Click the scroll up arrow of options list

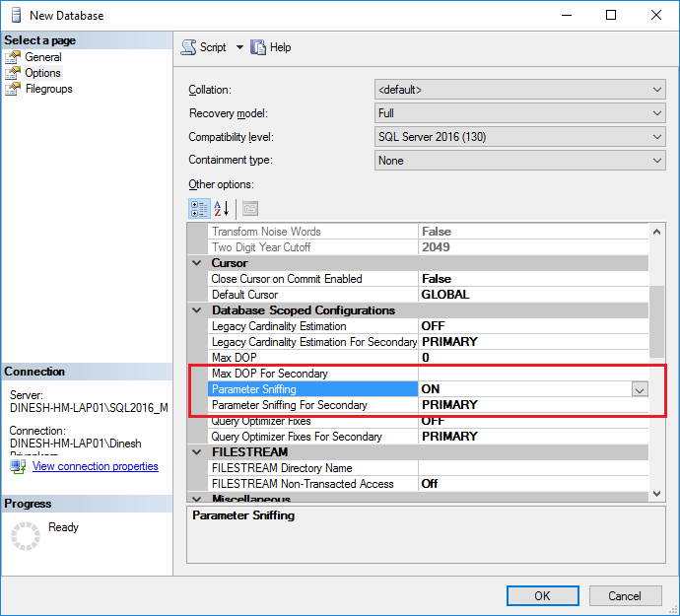pyautogui.click(x=657, y=232)
